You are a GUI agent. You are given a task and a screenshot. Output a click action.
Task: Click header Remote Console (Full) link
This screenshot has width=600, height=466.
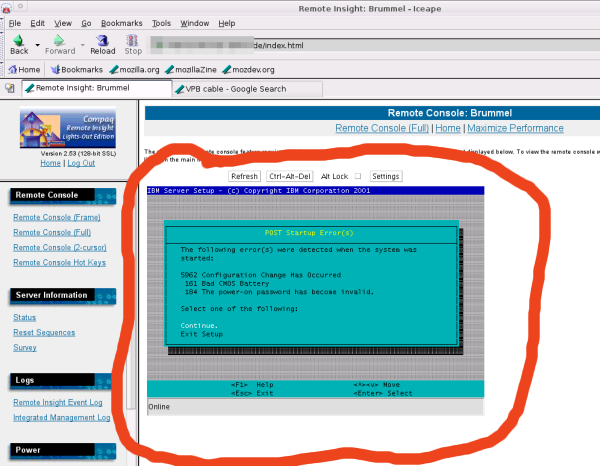tap(382, 128)
